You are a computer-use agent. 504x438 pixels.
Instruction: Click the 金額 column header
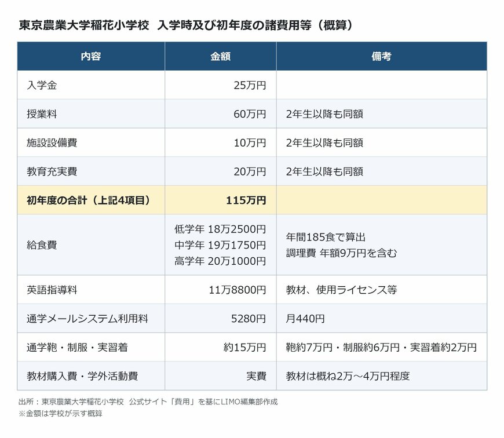(221, 56)
